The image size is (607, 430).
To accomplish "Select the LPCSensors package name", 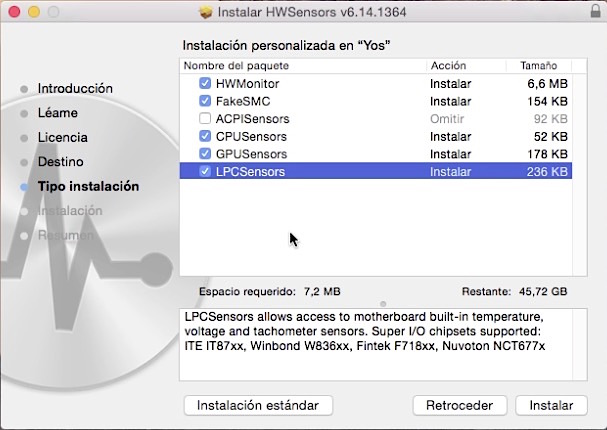I will point(250,171).
